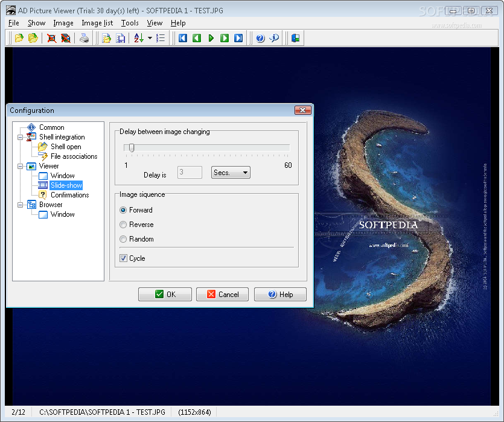
Task: Select the Random radio button
Action: click(x=123, y=239)
